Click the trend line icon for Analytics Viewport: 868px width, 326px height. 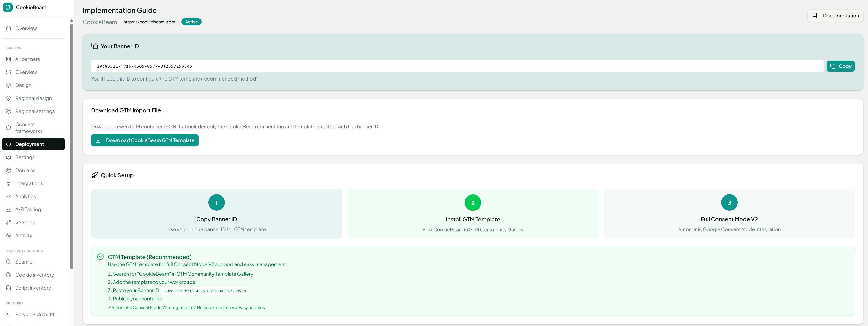[x=8, y=197]
